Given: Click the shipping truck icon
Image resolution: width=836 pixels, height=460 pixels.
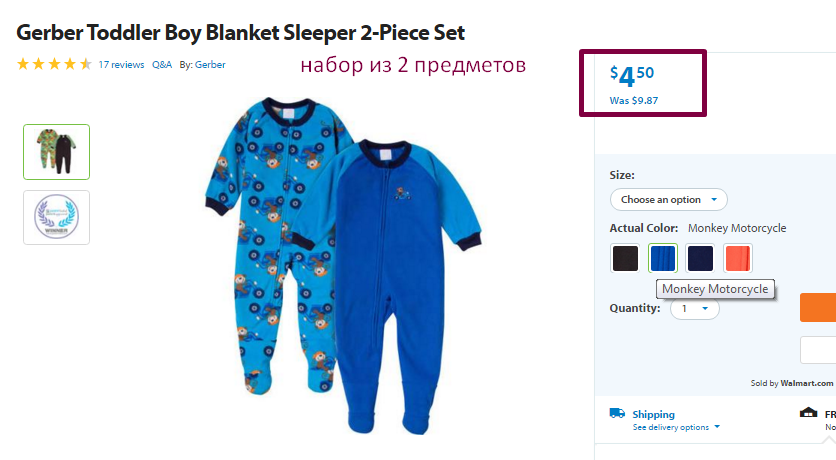Looking at the screenshot, I should tap(617, 413).
